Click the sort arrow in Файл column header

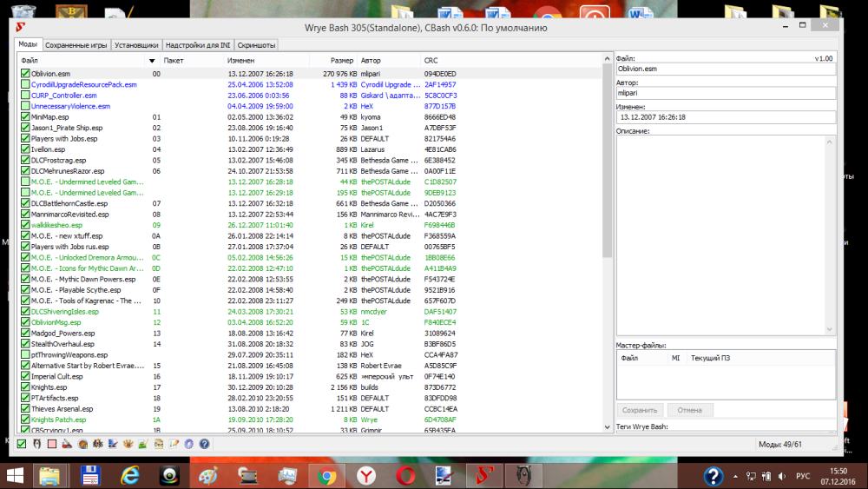click(x=152, y=60)
